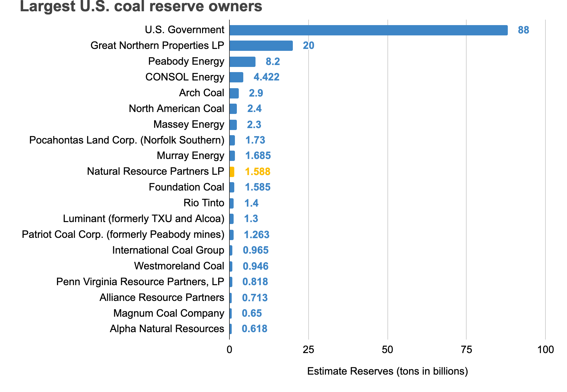
Task: Click the axis tick label 25
Action: [309, 350]
